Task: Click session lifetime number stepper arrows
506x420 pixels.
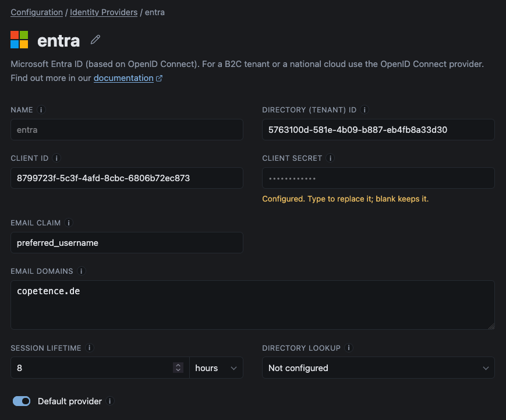Action: click(x=178, y=368)
